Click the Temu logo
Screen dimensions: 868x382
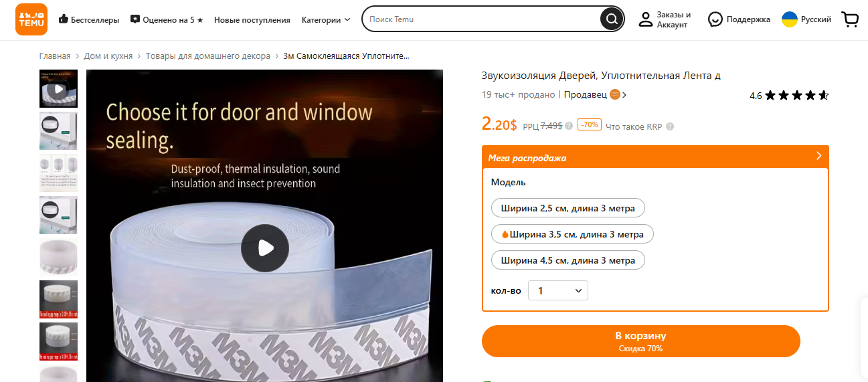pos(31,19)
